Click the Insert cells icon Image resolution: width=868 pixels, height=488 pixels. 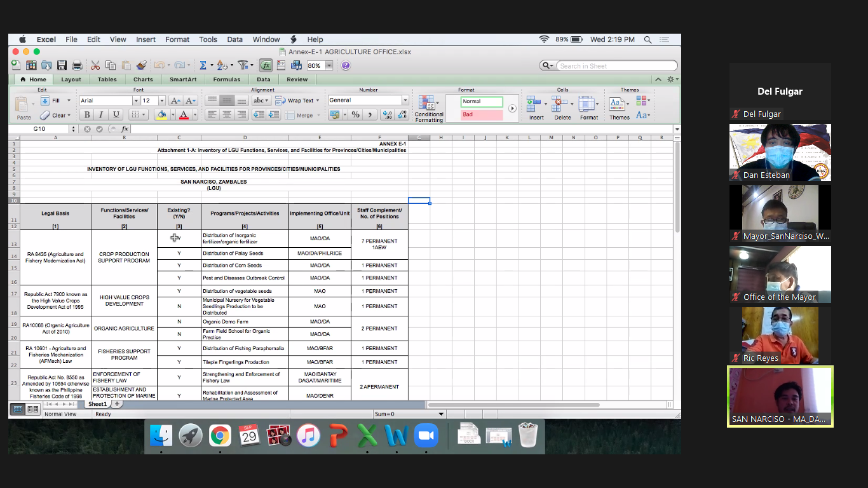pyautogui.click(x=534, y=104)
